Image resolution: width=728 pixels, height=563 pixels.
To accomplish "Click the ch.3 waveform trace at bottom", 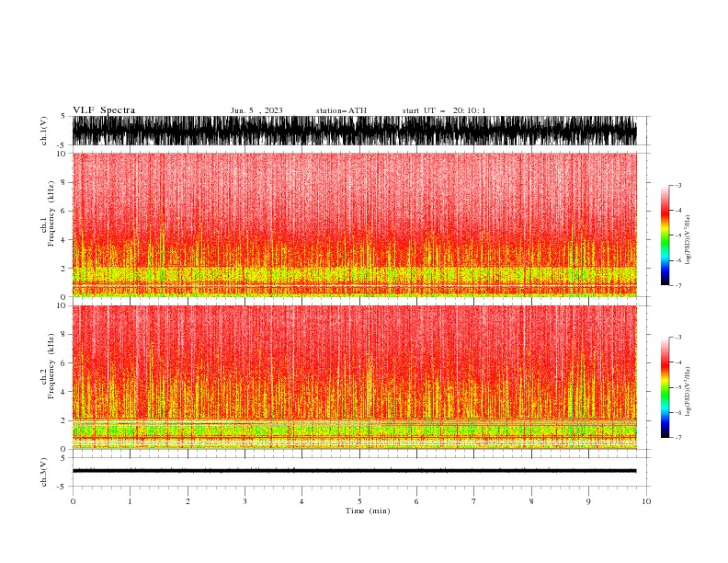I will (354, 471).
